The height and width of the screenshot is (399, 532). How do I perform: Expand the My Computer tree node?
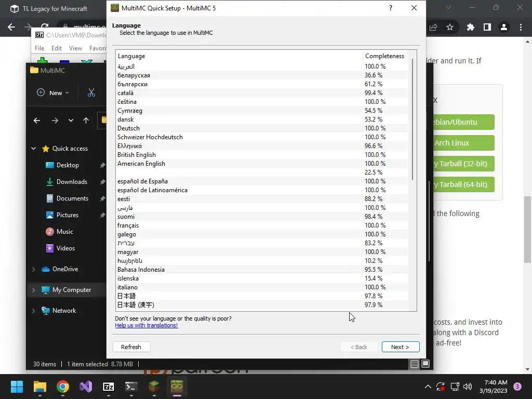point(34,290)
